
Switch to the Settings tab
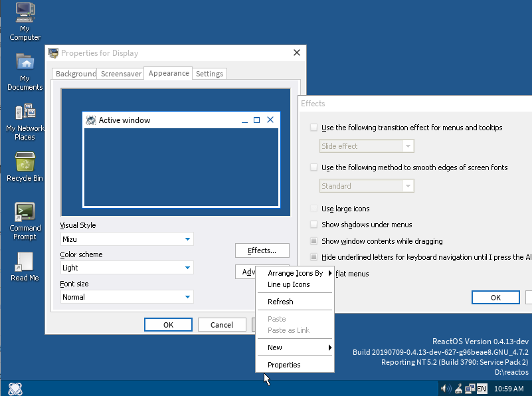point(209,74)
